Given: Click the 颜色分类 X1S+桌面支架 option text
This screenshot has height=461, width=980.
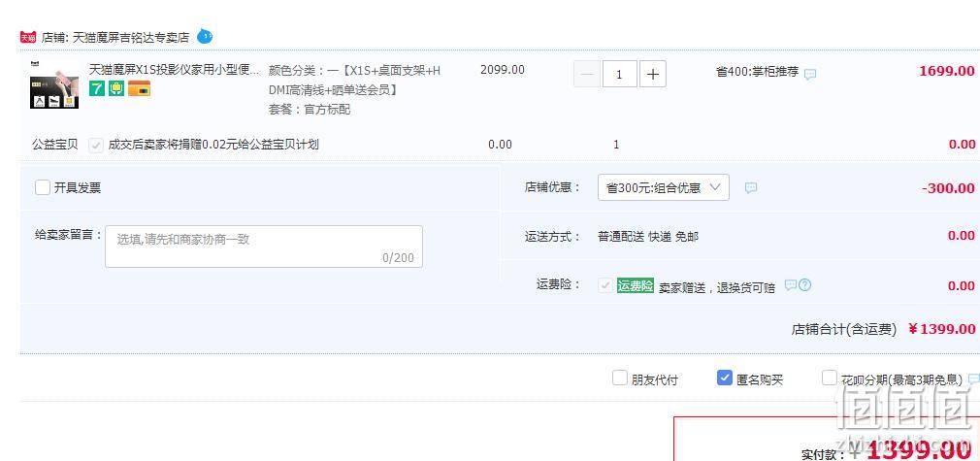Looking at the screenshot, I should (x=354, y=80).
